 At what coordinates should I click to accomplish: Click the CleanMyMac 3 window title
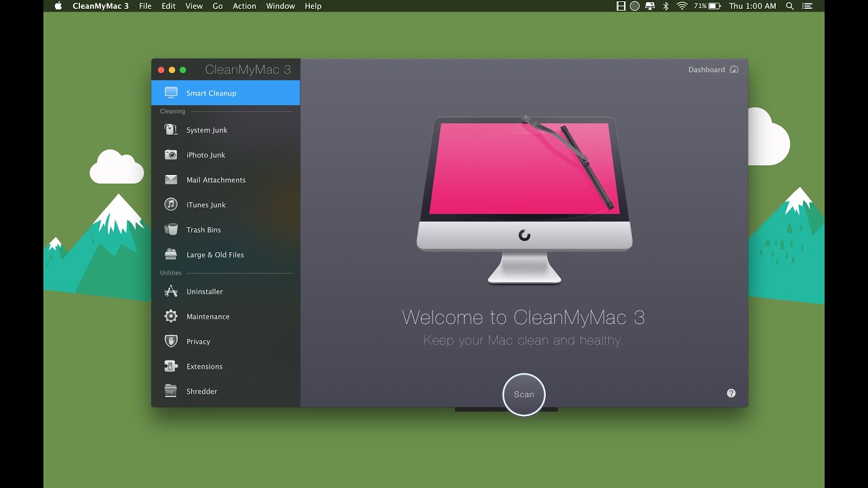point(248,70)
